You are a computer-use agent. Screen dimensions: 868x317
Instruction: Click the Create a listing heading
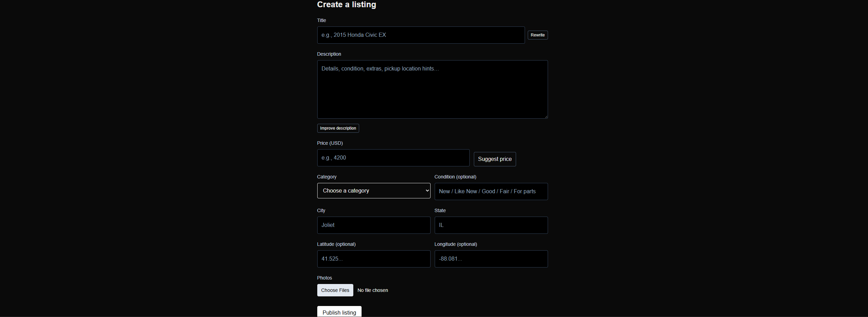click(346, 4)
